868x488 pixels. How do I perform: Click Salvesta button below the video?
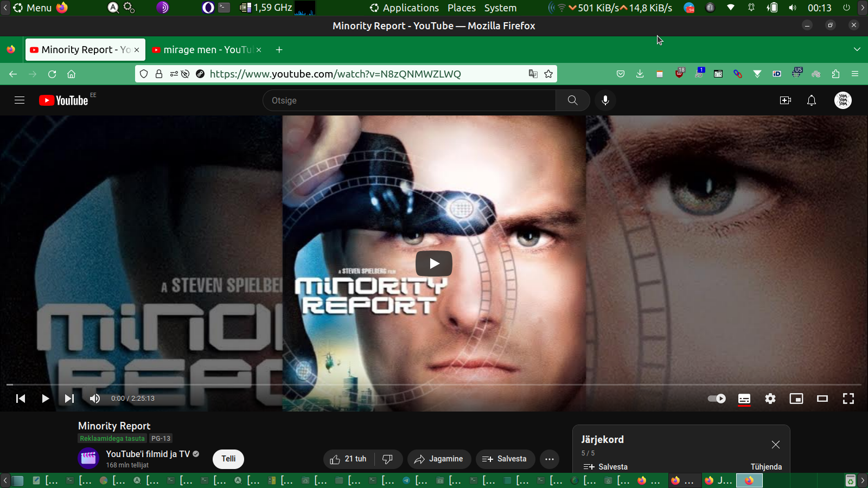point(505,459)
